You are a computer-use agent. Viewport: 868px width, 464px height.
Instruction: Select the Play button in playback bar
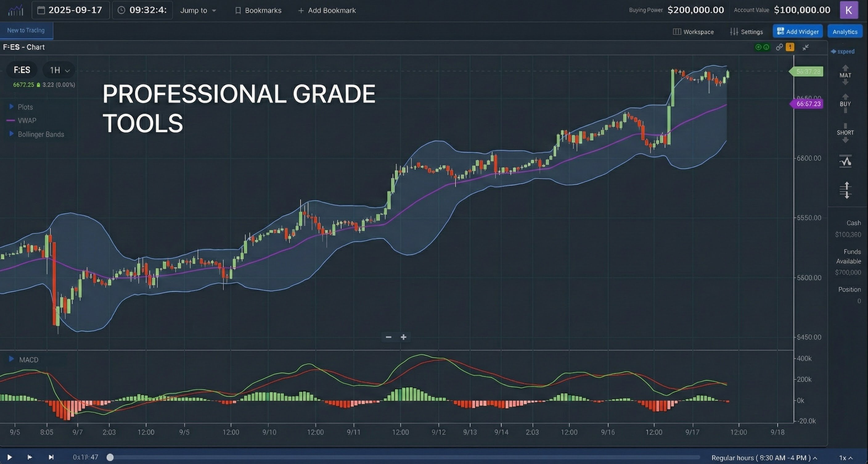point(10,457)
